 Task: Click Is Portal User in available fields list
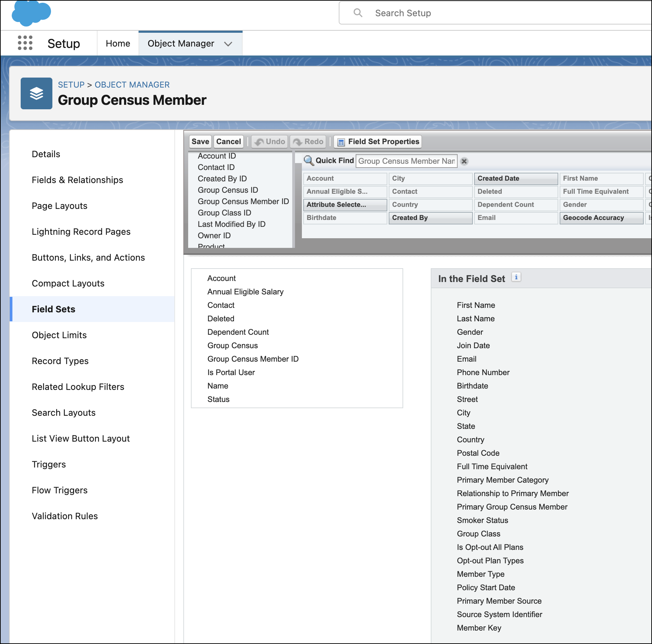pos(231,372)
